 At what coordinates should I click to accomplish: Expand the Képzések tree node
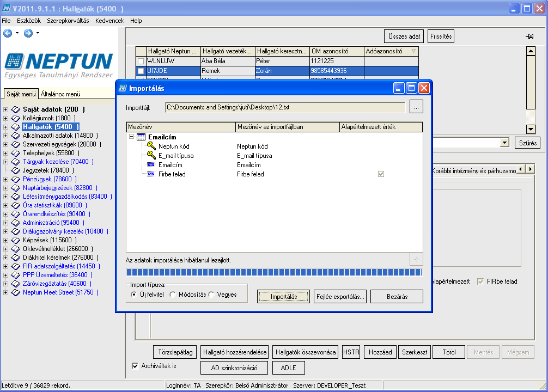(x=5, y=240)
